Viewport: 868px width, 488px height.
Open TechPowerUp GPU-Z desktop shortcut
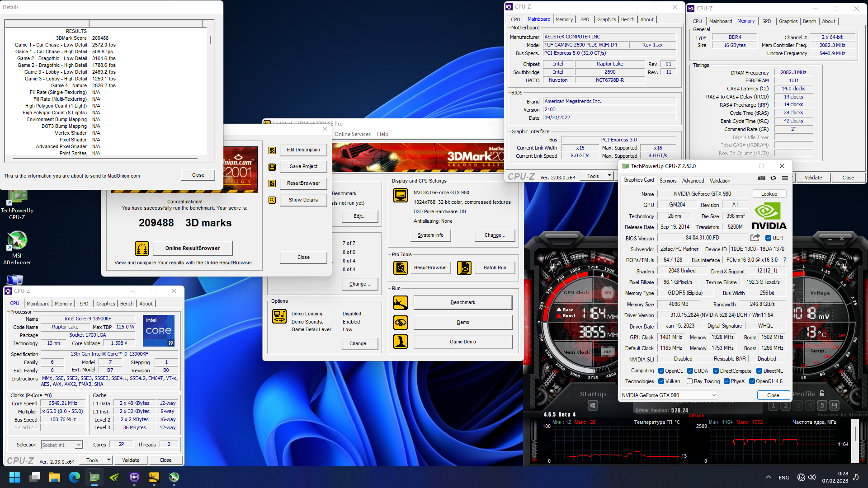[x=17, y=205]
